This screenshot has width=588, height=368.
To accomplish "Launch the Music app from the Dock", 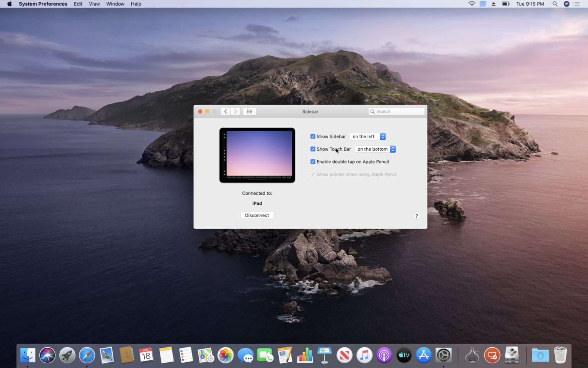I will point(364,355).
